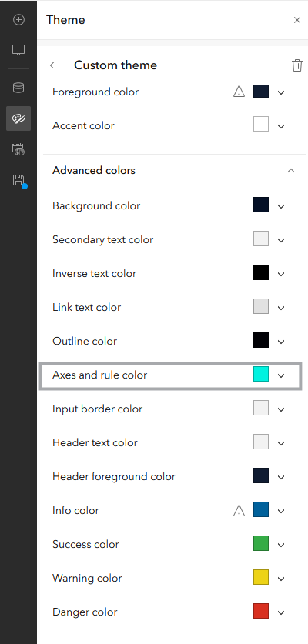Open the Accent color dropdown arrow
This screenshot has width=308, height=644.
coord(281,126)
